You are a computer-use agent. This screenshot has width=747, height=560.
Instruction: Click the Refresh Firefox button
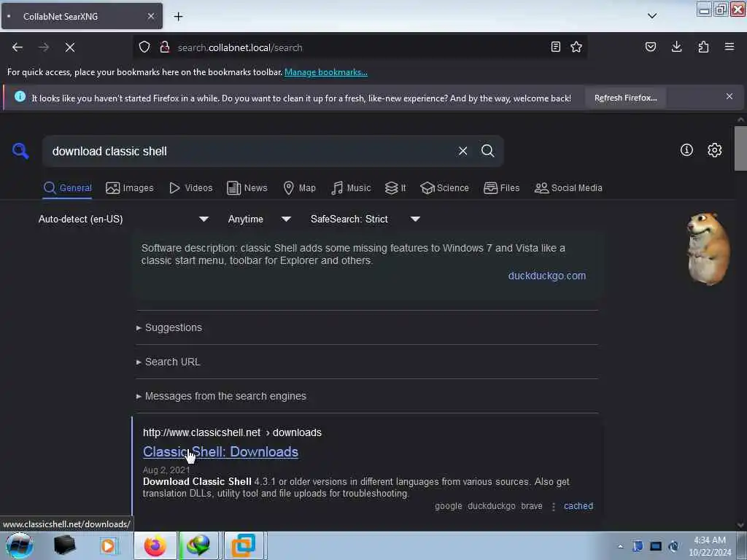pos(625,98)
